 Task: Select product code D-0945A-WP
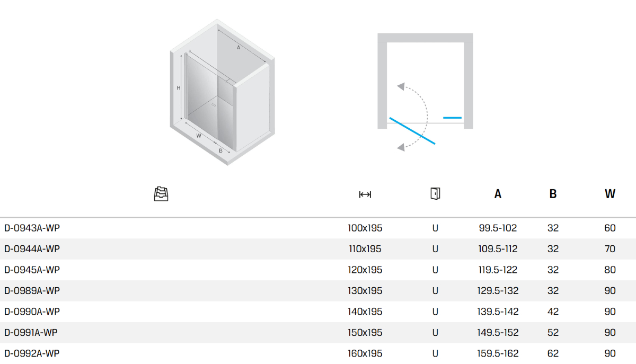[x=32, y=270]
